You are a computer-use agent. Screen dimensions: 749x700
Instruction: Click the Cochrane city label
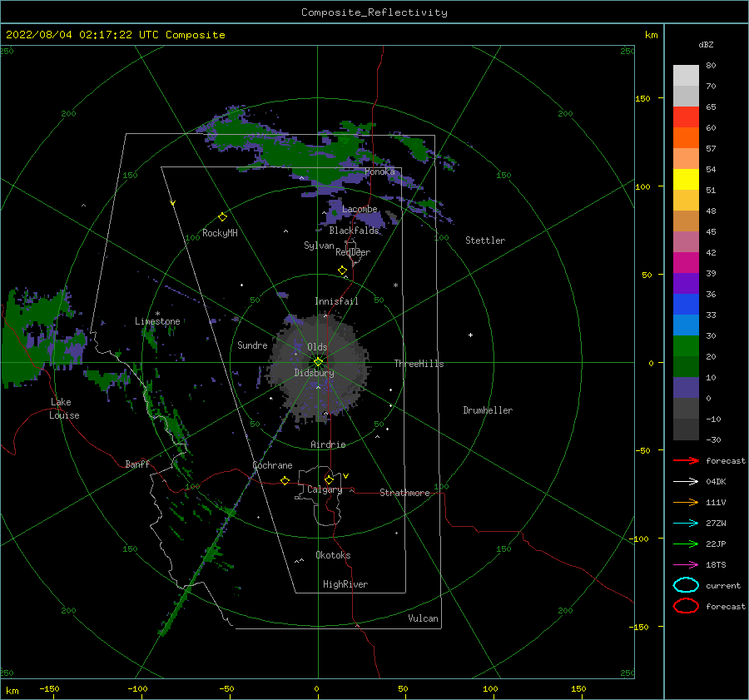coord(272,465)
